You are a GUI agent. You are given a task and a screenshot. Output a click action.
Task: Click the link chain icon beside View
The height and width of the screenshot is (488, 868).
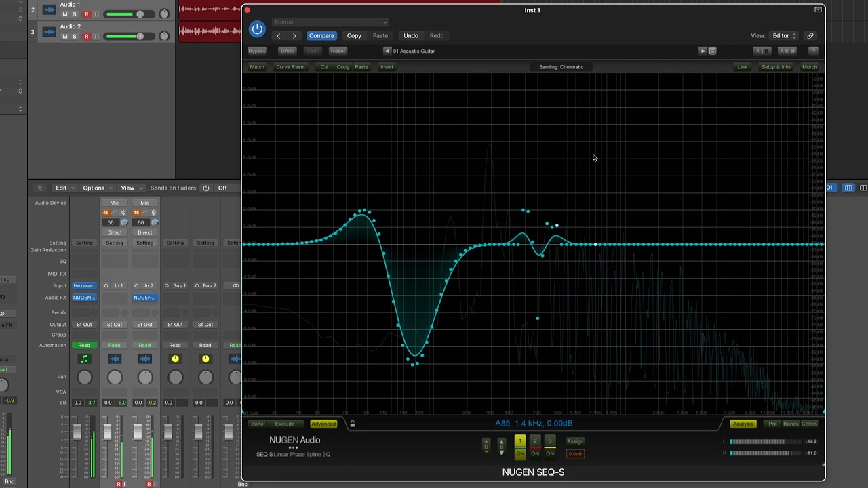[x=810, y=36]
